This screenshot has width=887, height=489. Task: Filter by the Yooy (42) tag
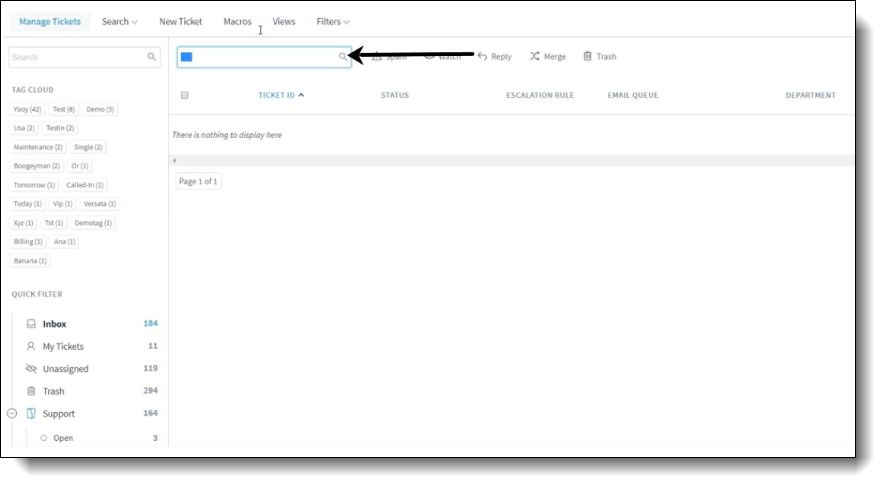(x=27, y=109)
